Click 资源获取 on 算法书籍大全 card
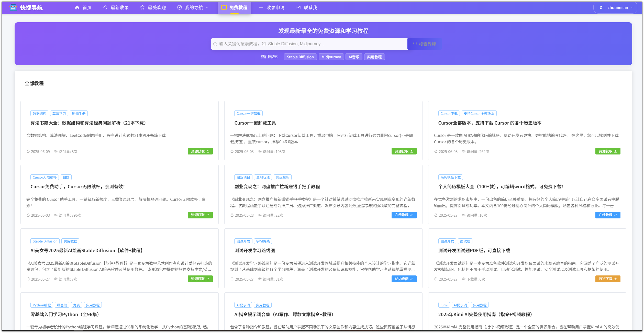Image resolution: width=644 pixels, height=333 pixels. 200,151
